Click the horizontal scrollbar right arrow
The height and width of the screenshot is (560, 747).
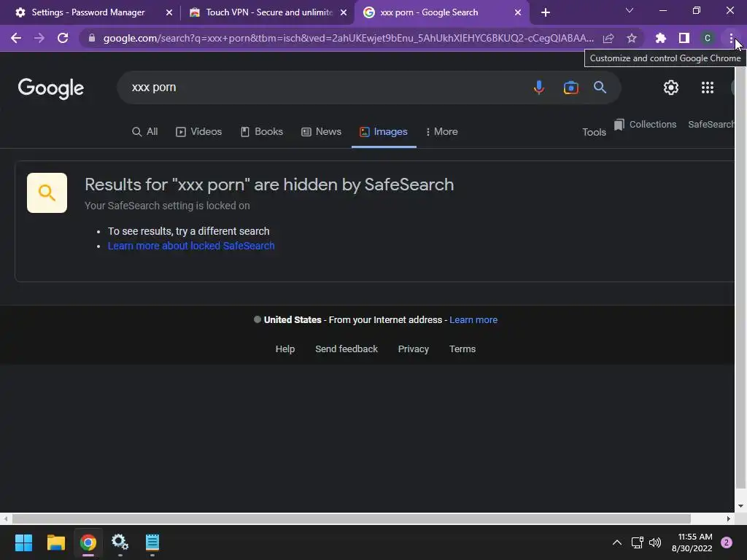pyautogui.click(x=729, y=518)
